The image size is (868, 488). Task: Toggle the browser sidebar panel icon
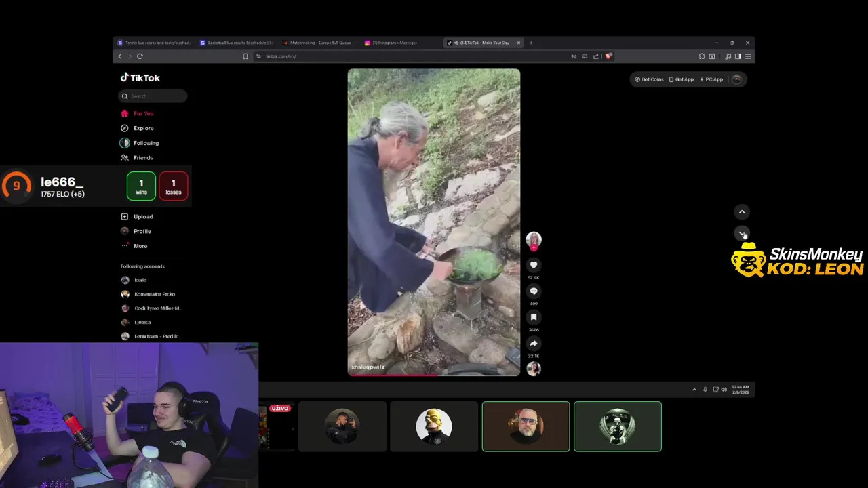pos(738,56)
